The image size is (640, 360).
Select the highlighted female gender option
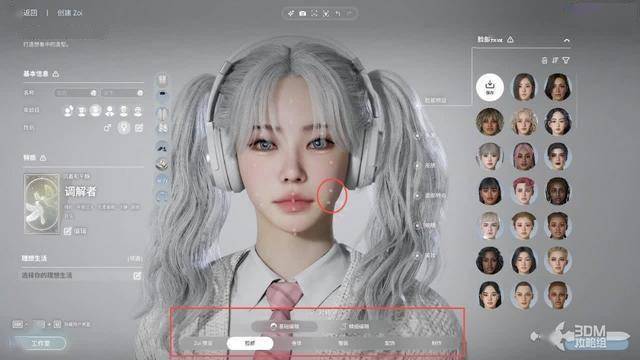[124, 127]
